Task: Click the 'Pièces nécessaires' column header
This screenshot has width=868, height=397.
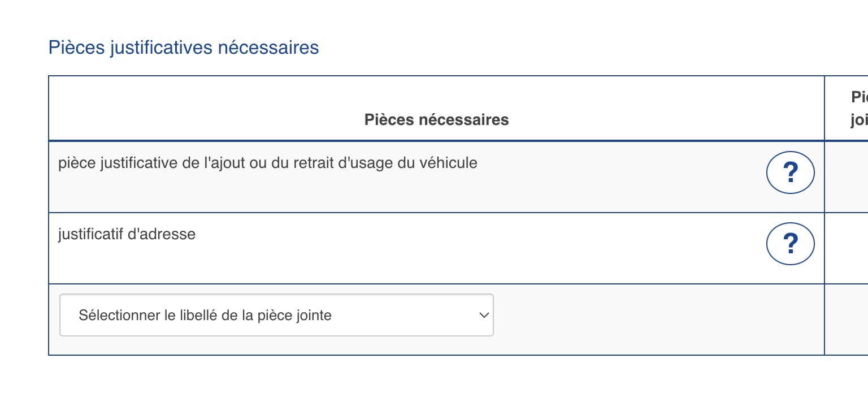Action: pos(436,120)
